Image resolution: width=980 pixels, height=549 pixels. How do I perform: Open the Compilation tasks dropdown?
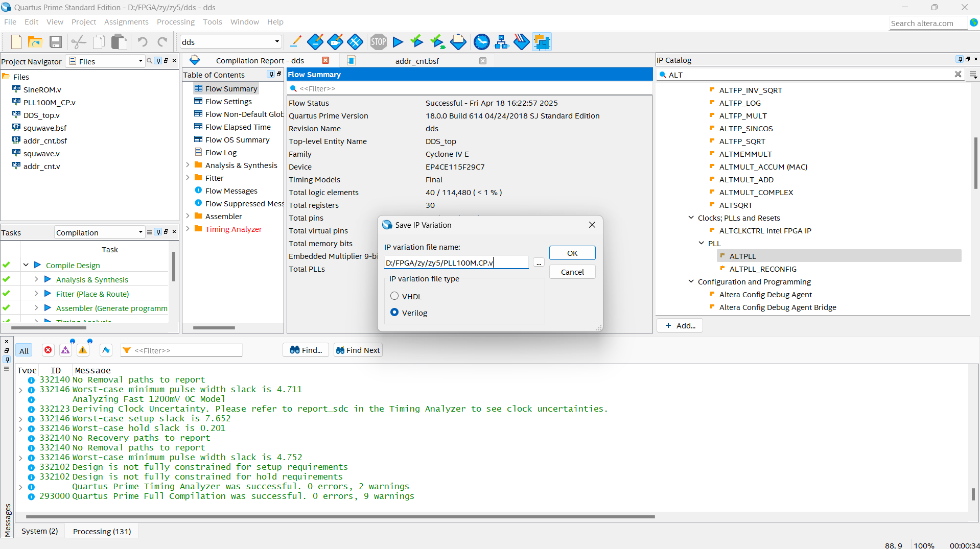tap(100, 232)
